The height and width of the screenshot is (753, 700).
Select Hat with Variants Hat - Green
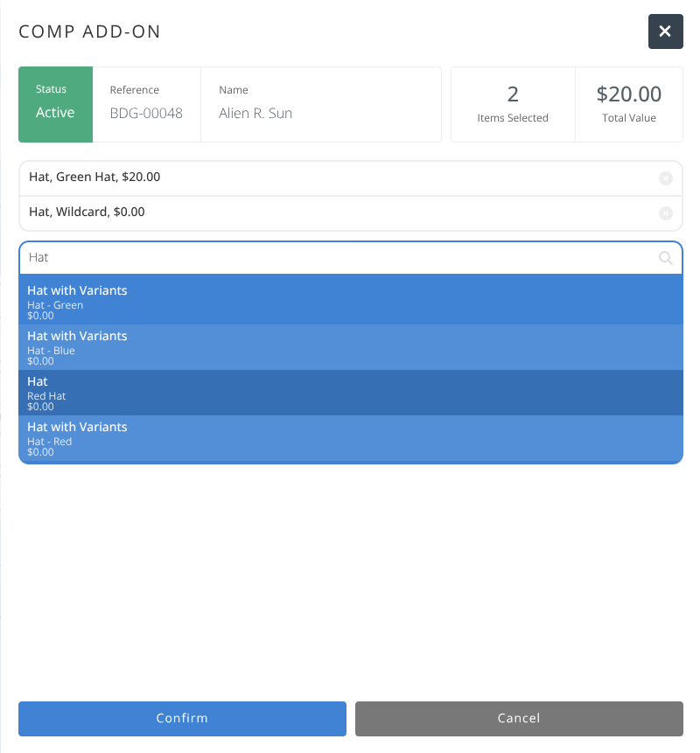click(x=350, y=300)
